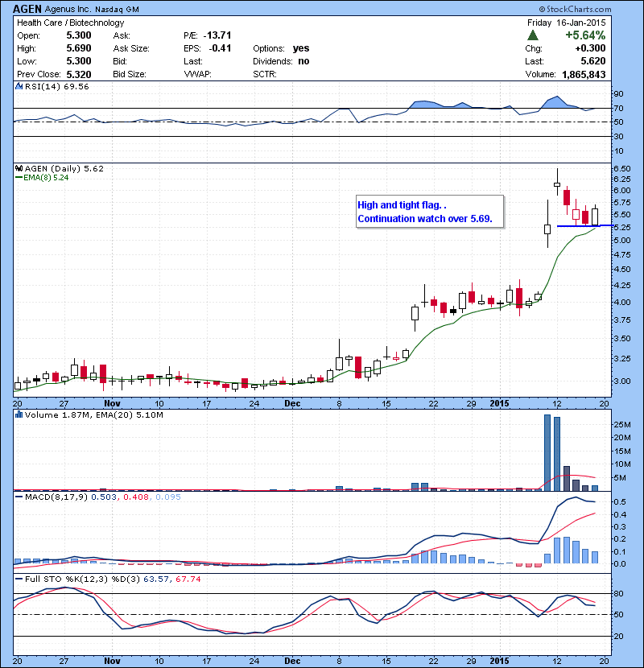Click the Options value yes

pyautogui.click(x=301, y=48)
